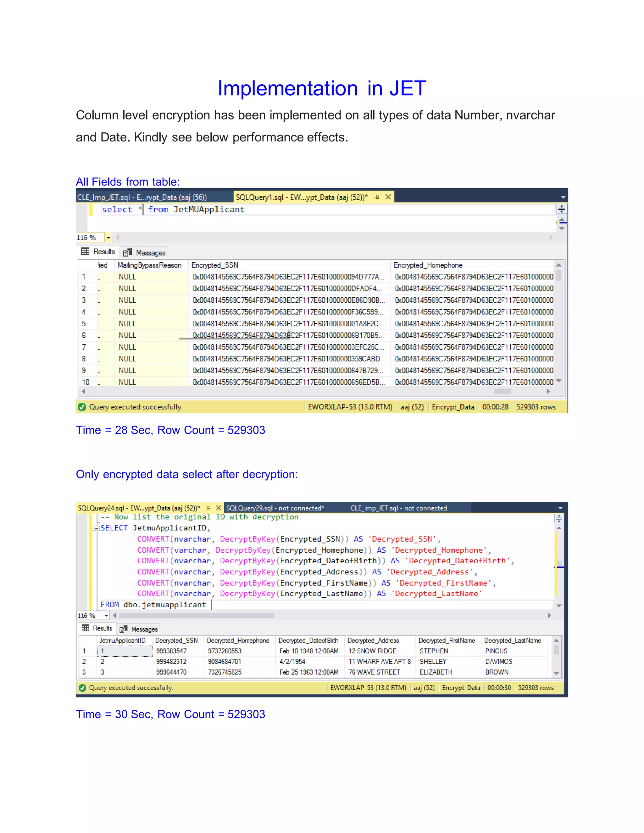Pin the SQLQuery1.sql tab
This screenshot has height=833, width=644.
(376, 197)
